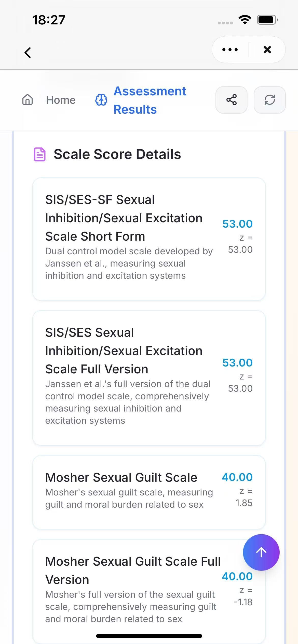Image resolution: width=298 pixels, height=644 pixels.
Task: Click the Scale Score Details heading
Action: pos(117,154)
